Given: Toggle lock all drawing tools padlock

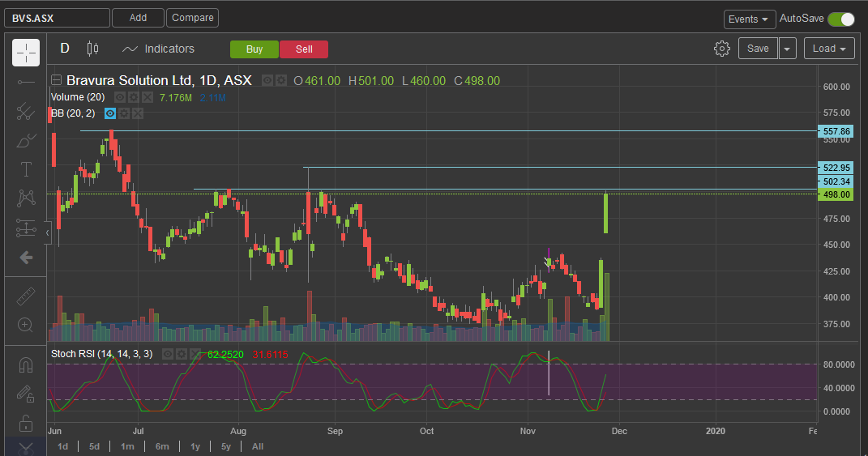Looking at the screenshot, I should (26, 424).
